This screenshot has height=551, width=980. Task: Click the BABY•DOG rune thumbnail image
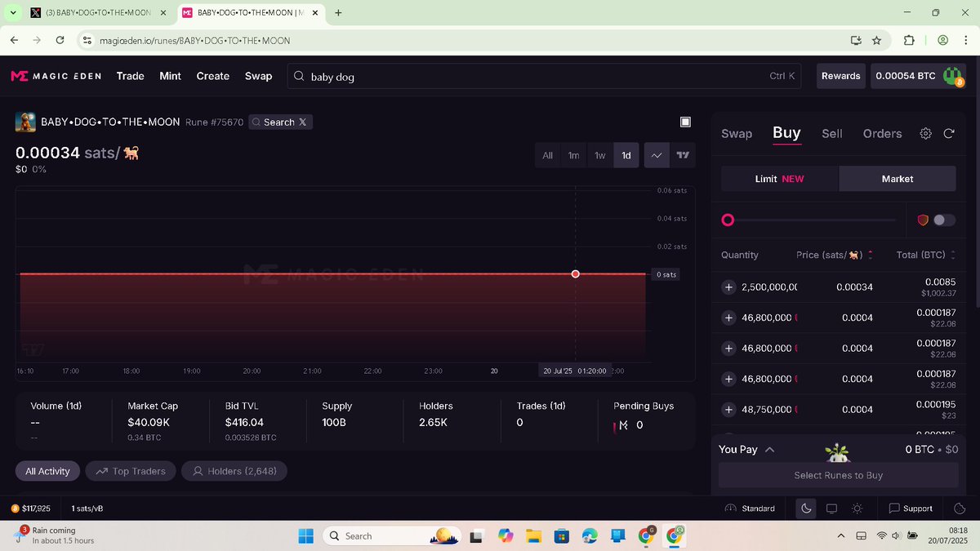point(26,122)
